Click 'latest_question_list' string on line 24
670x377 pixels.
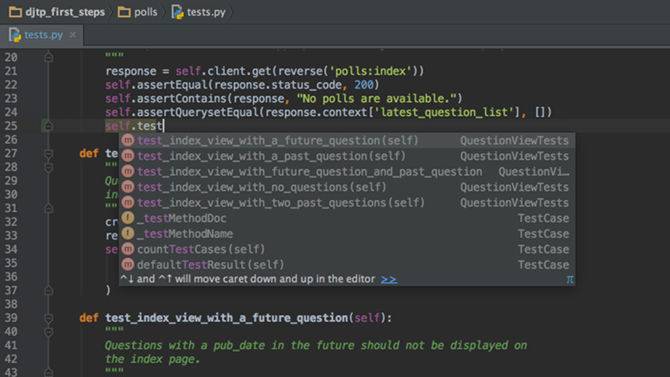444,112
